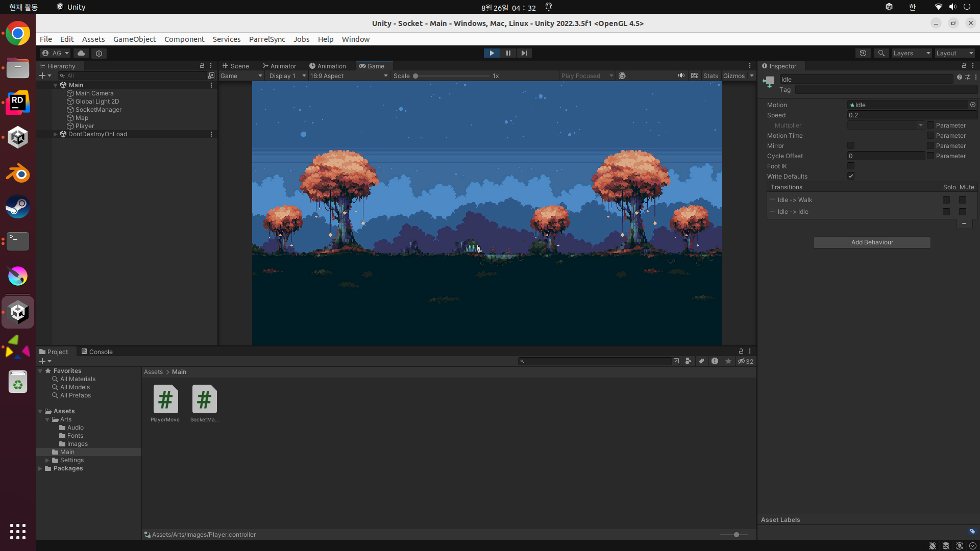Open the Display 1 dropdown

pos(287,76)
